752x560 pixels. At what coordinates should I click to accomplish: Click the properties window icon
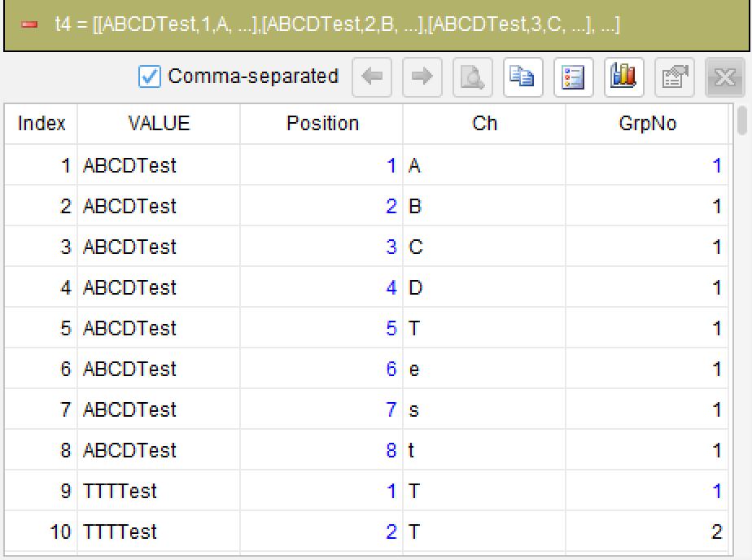click(x=675, y=77)
